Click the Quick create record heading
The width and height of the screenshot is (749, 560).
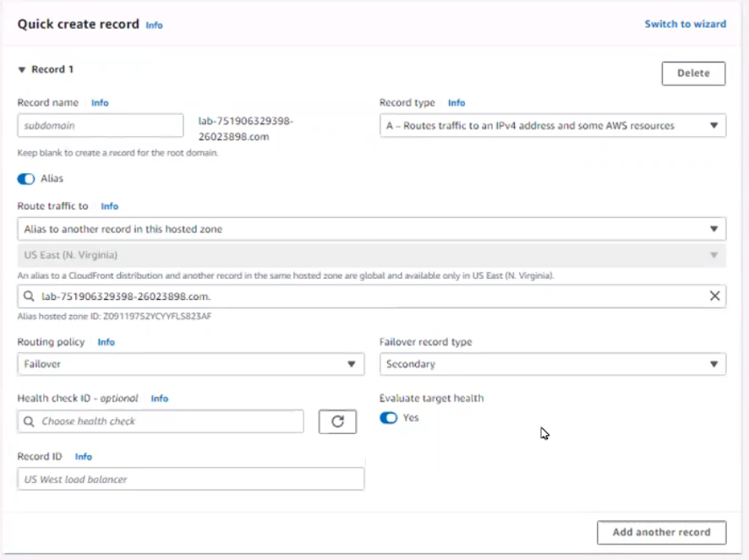pos(79,24)
